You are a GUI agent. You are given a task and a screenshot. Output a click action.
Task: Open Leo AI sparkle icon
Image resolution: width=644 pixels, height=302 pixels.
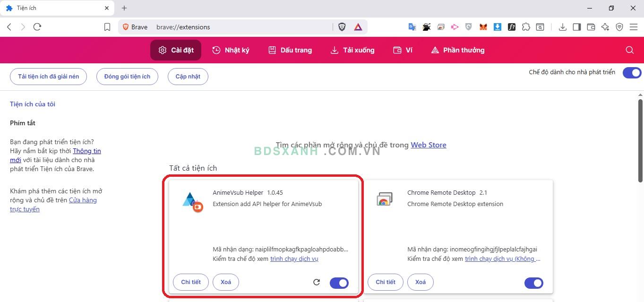pyautogui.click(x=605, y=27)
